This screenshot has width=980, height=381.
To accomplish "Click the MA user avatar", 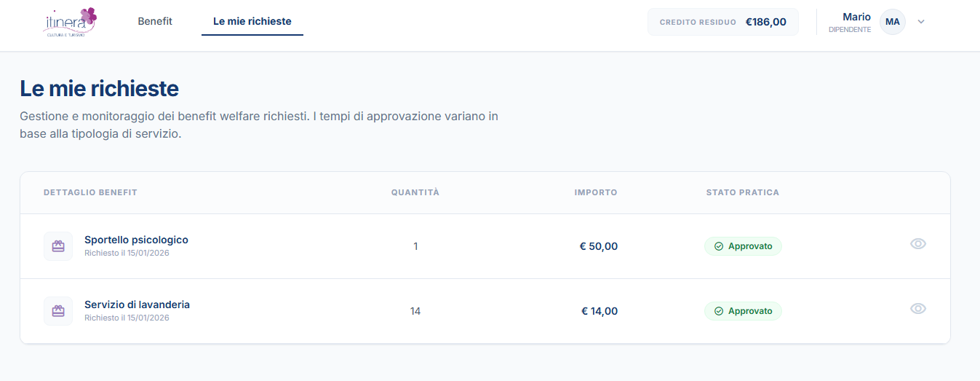I will tap(892, 22).
